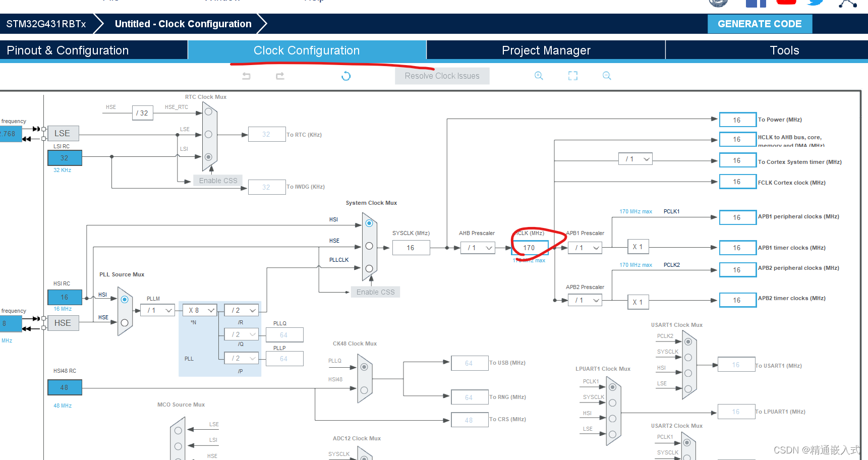
Task: Click STM32G431RBTx breadcrumb
Action: coord(46,24)
